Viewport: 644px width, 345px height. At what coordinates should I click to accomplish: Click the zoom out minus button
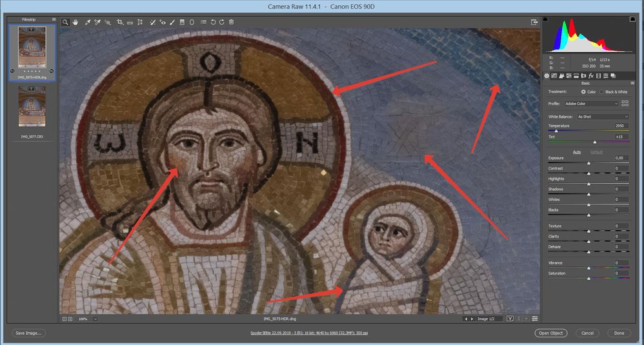coord(65,319)
